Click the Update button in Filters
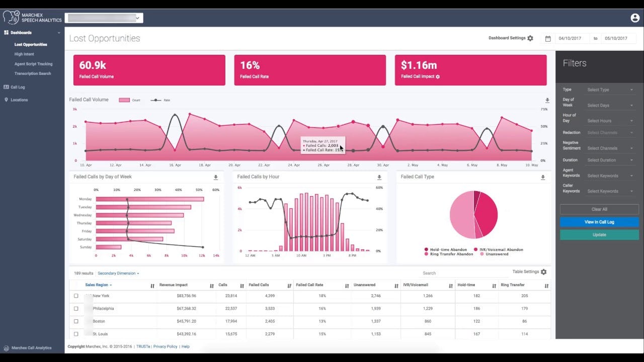644x362 pixels. pyautogui.click(x=599, y=234)
